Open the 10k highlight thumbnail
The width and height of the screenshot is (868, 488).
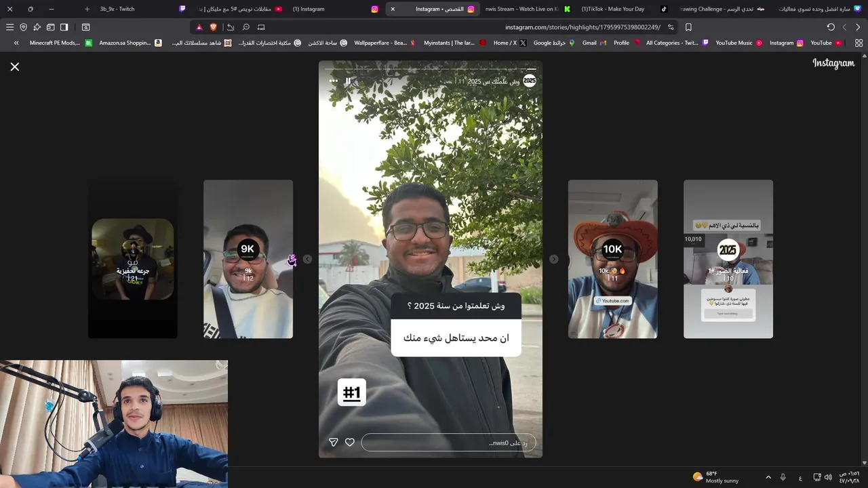pyautogui.click(x=612, y=259)
